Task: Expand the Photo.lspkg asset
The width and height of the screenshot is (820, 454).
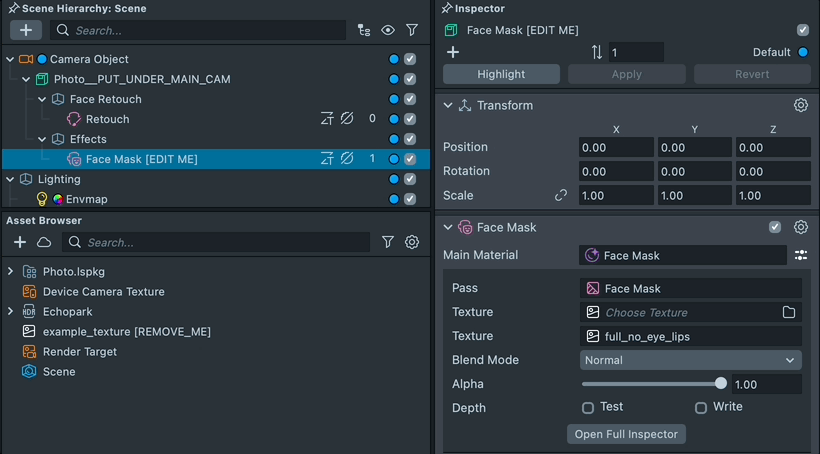Action: 10,271
